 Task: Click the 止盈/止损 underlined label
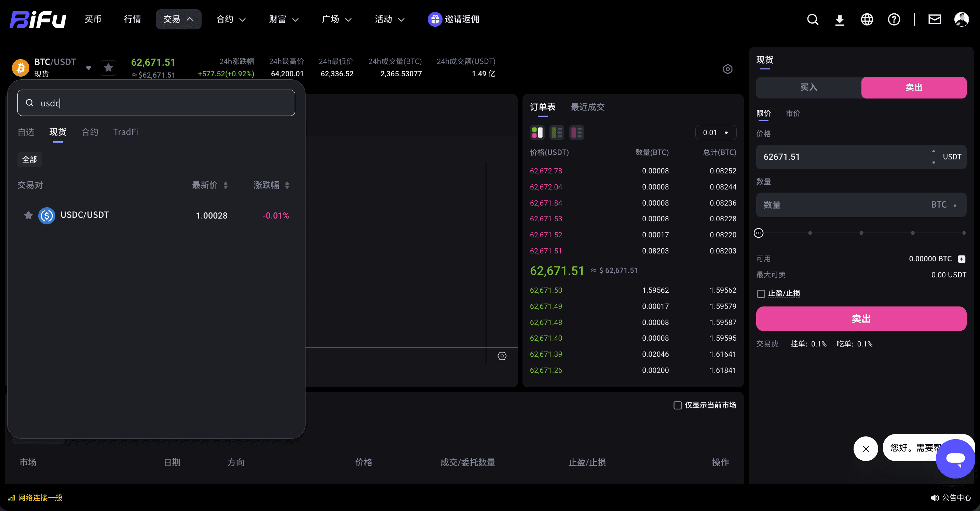[784, 293]
